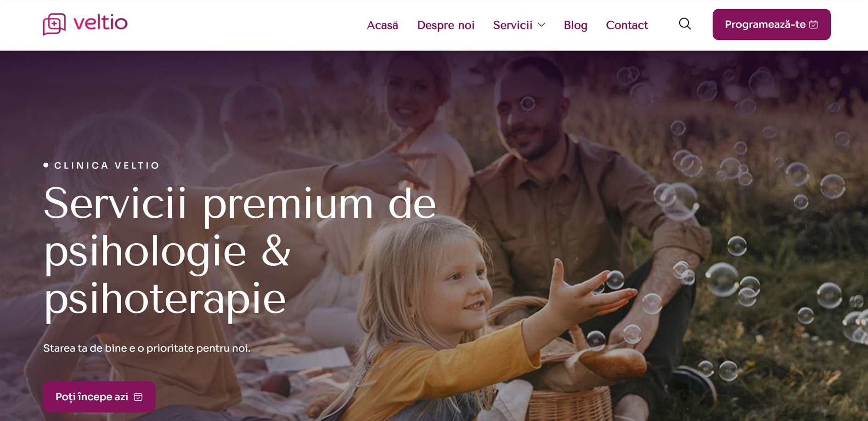The height and width of the screenshot is (421, 868).
Task: Click the Starea ta de bine tagline
Action: (147, 348)
